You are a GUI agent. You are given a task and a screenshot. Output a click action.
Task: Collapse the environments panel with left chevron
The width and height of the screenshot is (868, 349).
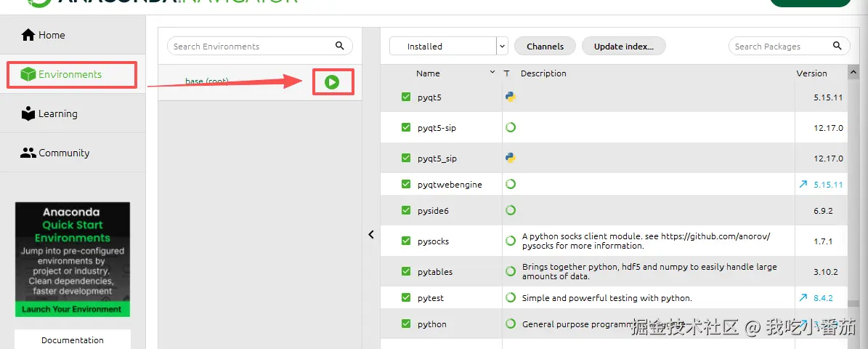[x=371, y=234]
